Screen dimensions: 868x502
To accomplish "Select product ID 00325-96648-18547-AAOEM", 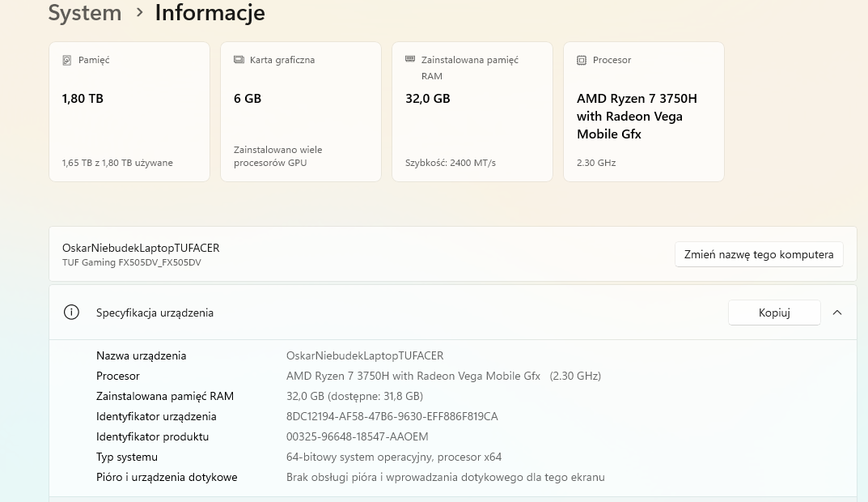I will [x=357, y=436].
